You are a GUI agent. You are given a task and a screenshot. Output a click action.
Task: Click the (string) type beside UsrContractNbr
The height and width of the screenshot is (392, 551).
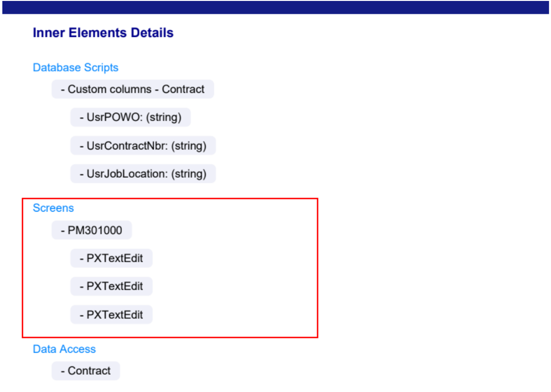[x=188, y=146]
